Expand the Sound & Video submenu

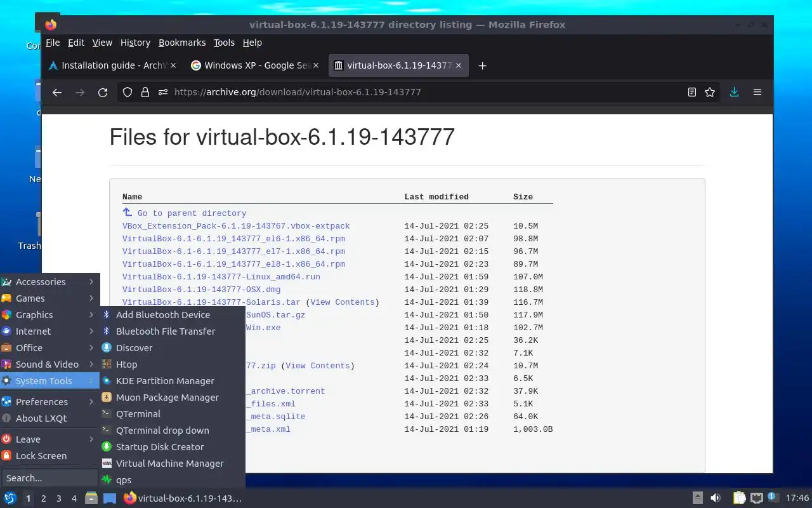click(49, 364)
